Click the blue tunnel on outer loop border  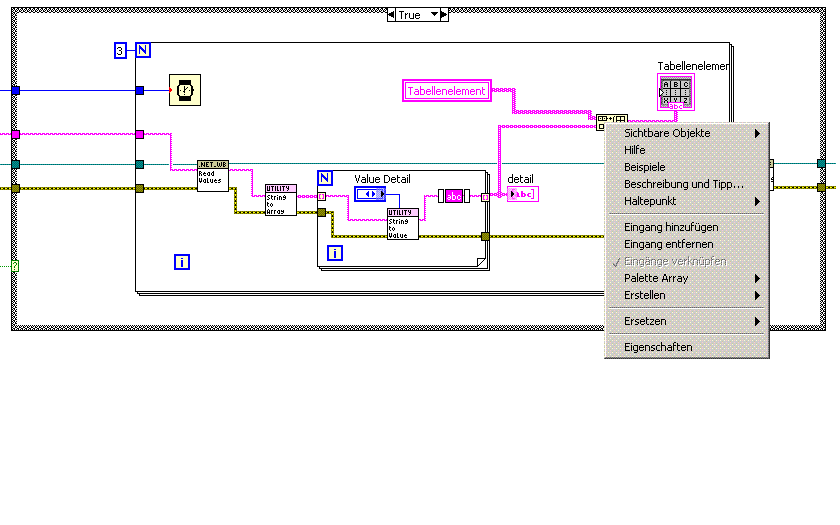(x=140, y=91)
